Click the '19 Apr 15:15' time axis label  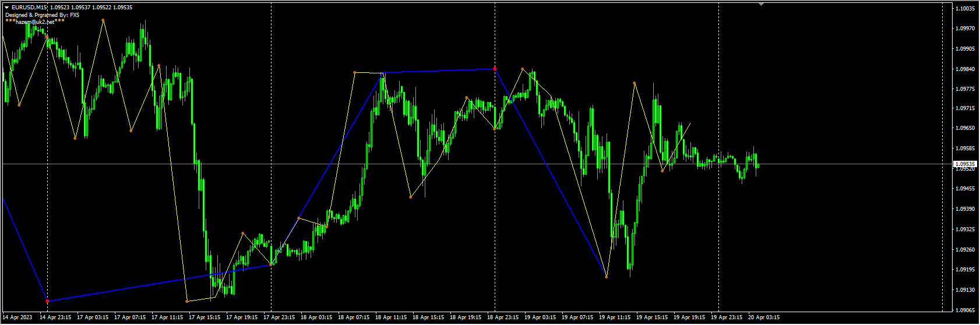tap(652, 318)
